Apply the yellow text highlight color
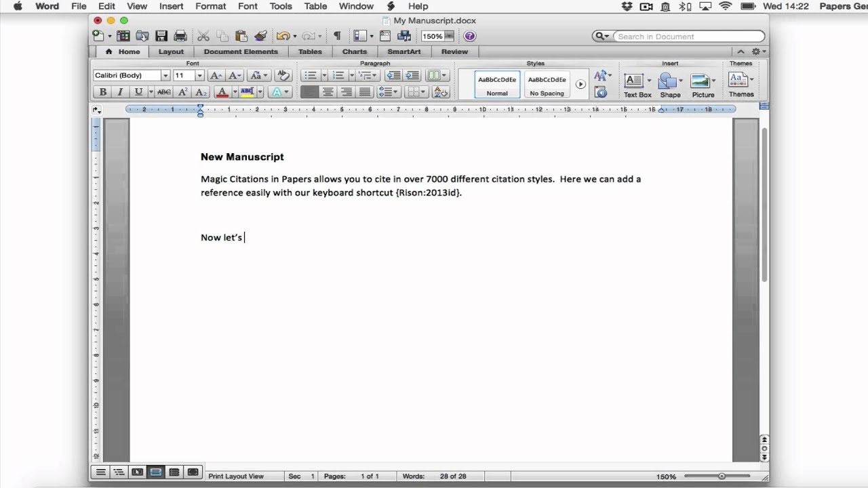 point(247,92)
